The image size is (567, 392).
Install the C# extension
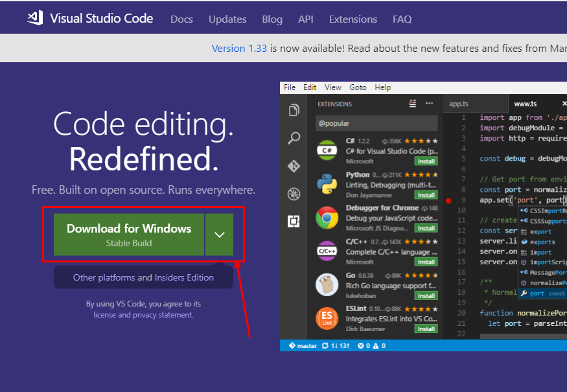click(x=426, y=161)
